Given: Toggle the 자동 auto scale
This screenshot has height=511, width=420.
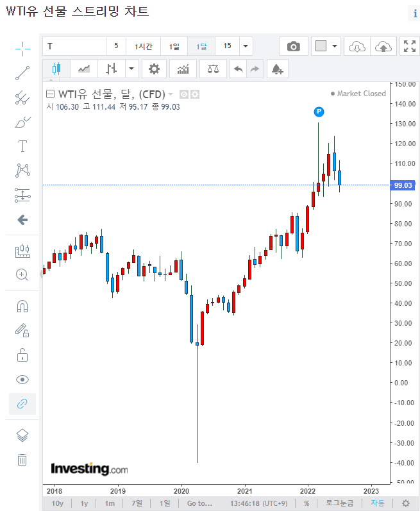Looking at the screenshot, I should click(x=378, y=503).
